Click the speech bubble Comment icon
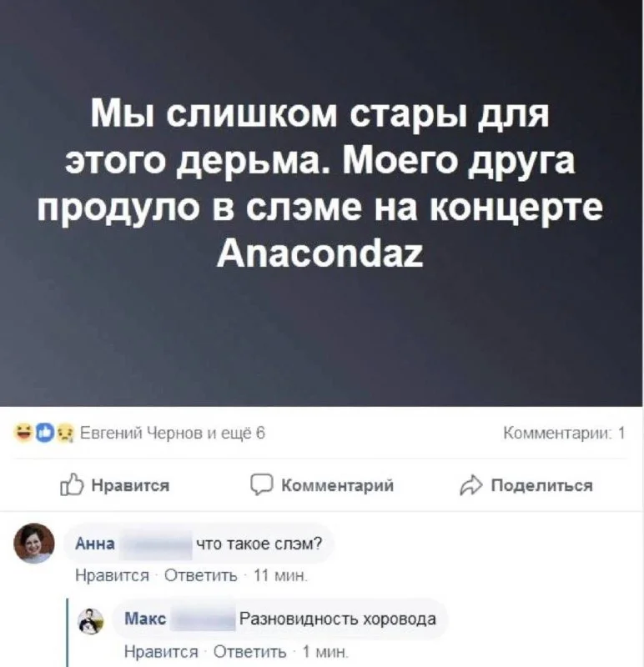Image resolution: width=644 pixels, height=667 pixels. [261, 485]
